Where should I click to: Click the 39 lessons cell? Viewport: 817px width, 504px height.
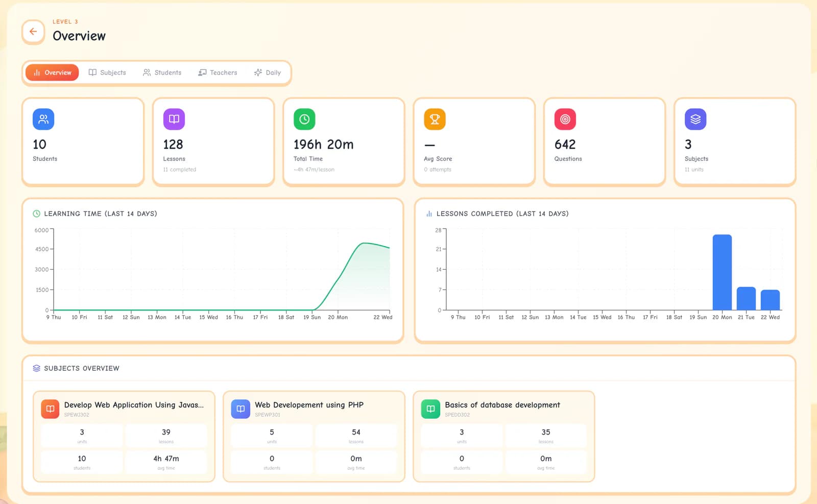pos(166,436)
